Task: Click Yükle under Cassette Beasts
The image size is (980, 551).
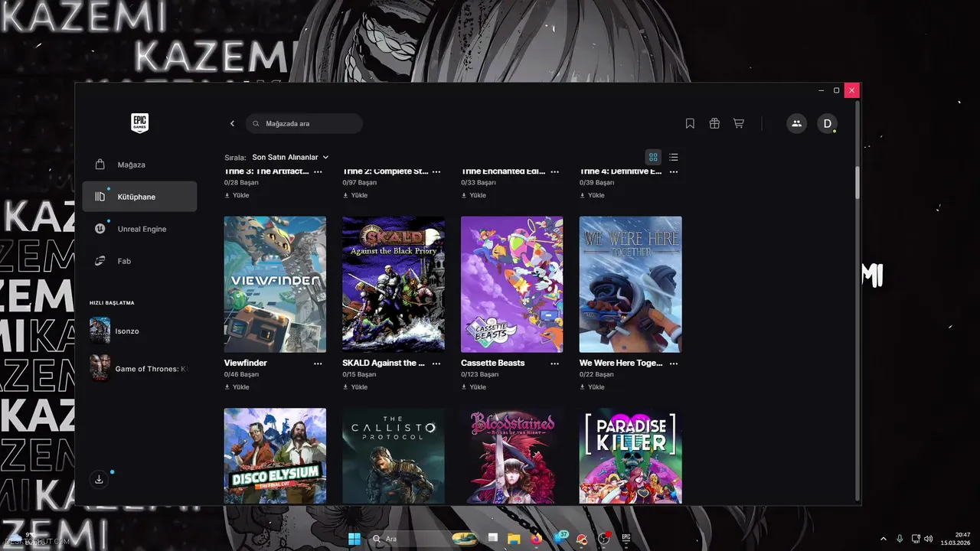Action: click(473, 387)
